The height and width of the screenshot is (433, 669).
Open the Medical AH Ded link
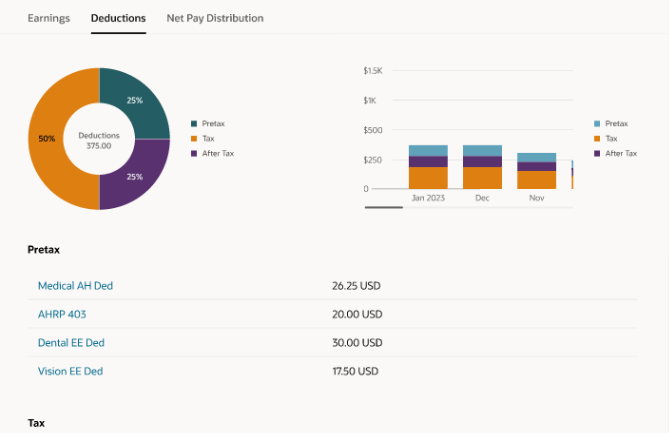pyautogui.click(x=75, y=286)
